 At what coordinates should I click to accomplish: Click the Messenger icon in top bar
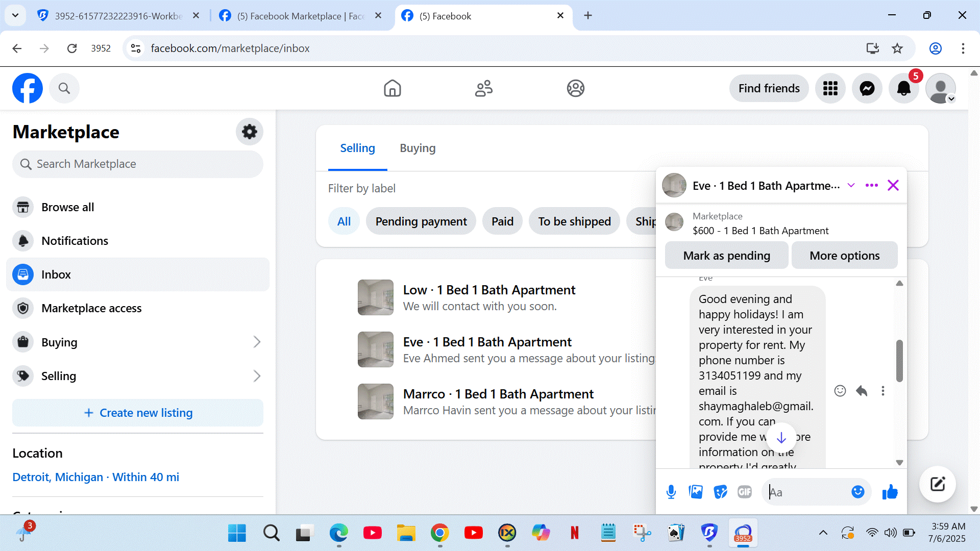point(867,88)
